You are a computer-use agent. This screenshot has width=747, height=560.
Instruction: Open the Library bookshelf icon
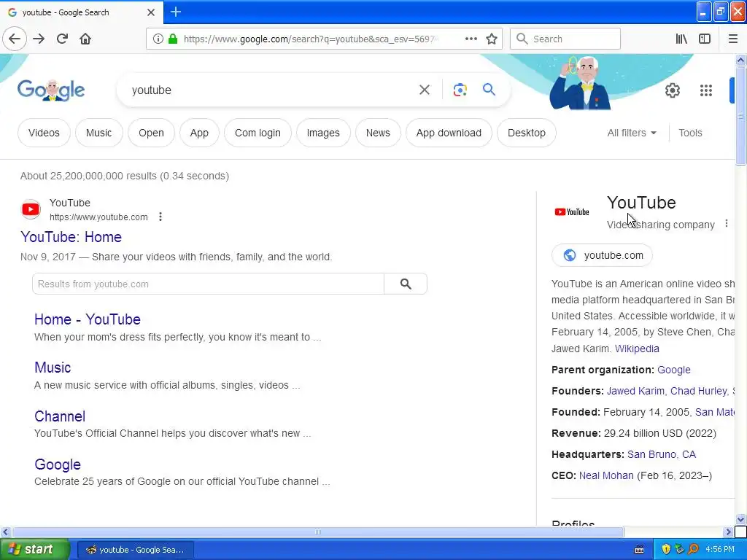coord(681,39)
